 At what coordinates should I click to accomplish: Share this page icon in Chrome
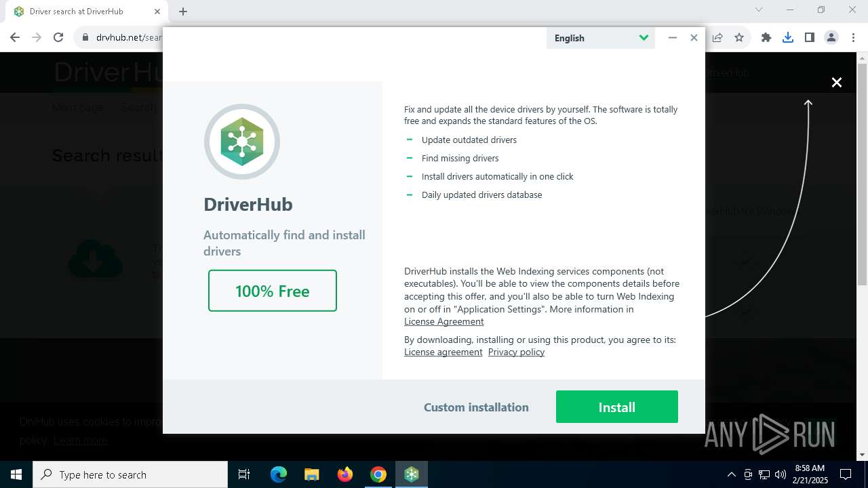pos(717,37)
